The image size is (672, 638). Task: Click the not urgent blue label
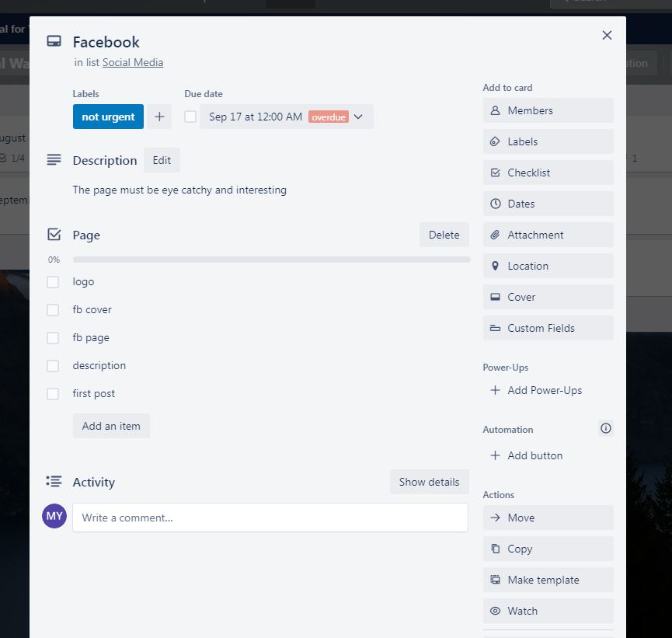108,117
